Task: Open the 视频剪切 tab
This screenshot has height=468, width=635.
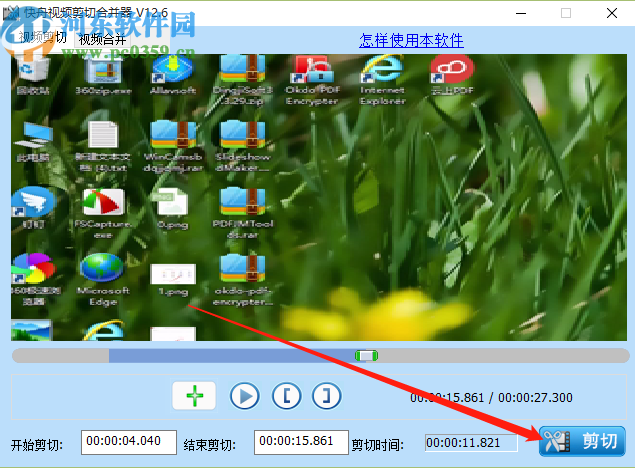Action: 43,38
